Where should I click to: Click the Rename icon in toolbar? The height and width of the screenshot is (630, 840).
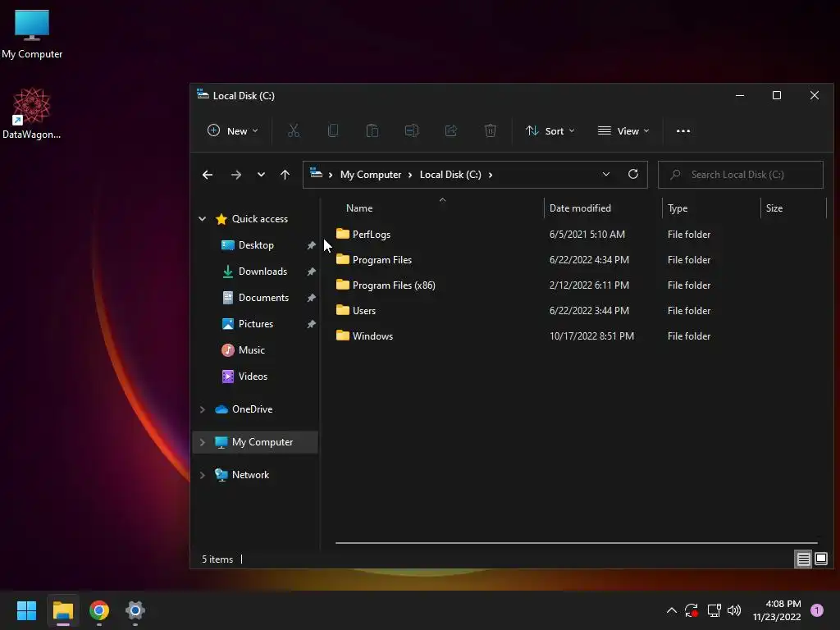pos(412,130)
